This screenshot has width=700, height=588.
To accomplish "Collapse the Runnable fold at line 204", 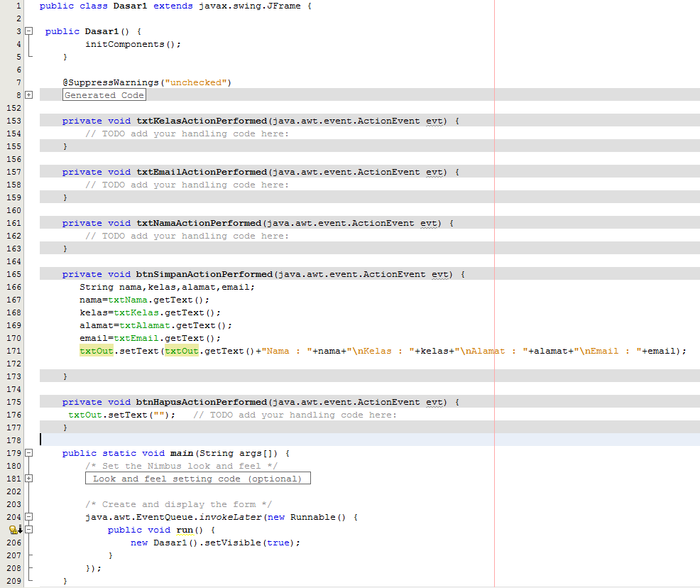I will click(x=29, y=517).
